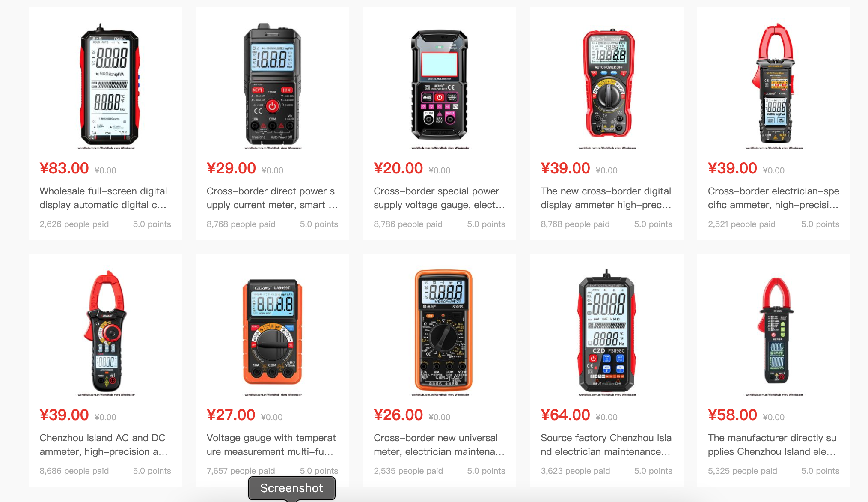Open "Wholesale full-screen digital display" product title
868x502 pixels.
(x=103, y=198)
